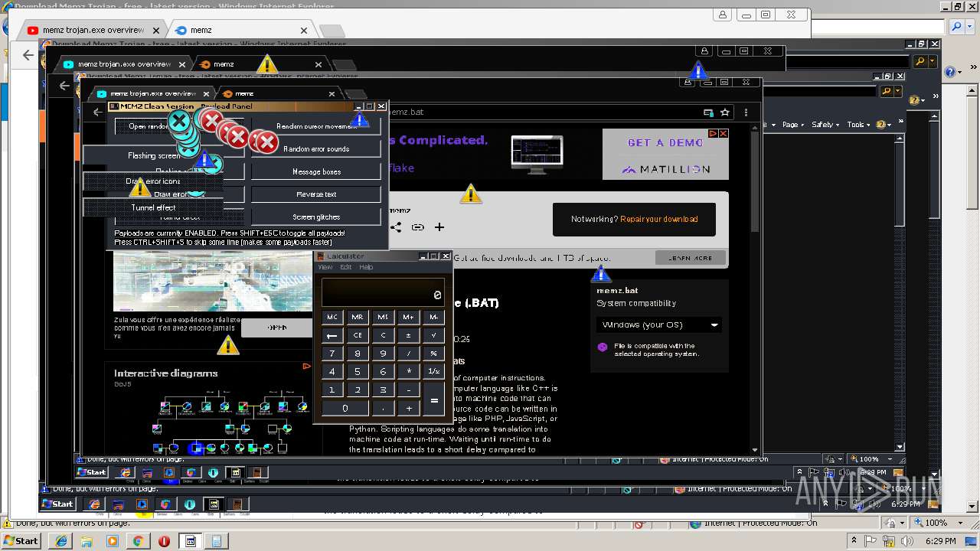Image resolution: width=980 pixels, height=551 pixels.
Task: Click the chain link icon beside share
Action: [417, 227]
